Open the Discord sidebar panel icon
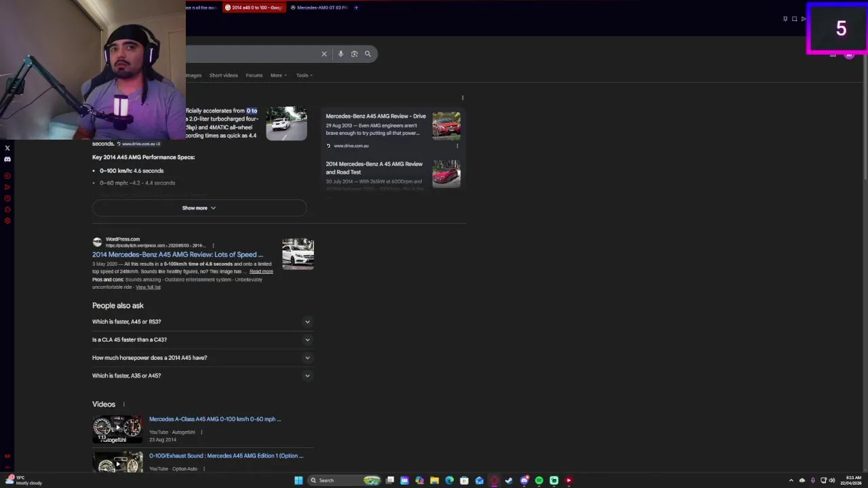 pyautogui.click(x=7, y=159)
